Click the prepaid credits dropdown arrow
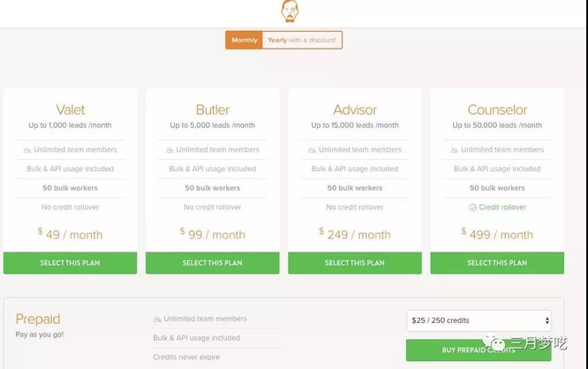 547,320
